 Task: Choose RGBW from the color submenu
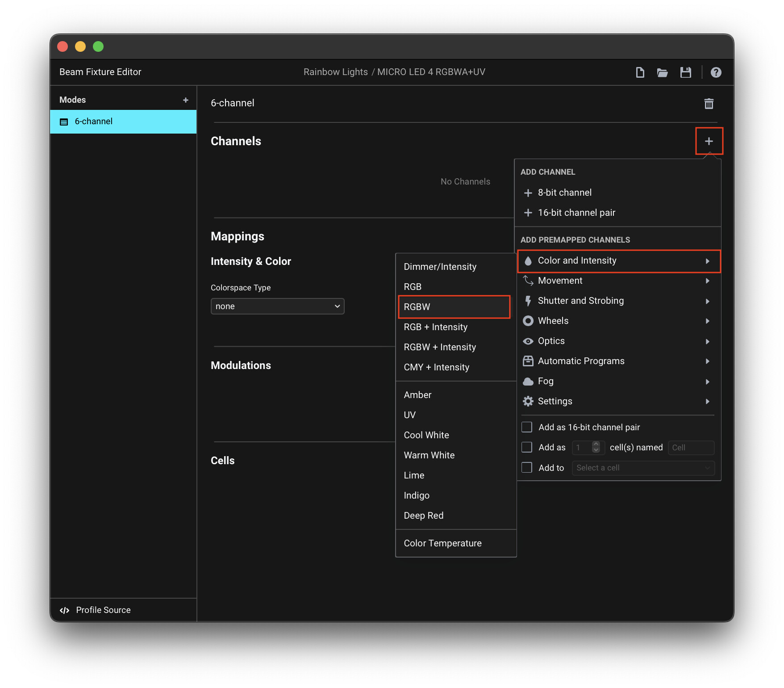click(454, 307)
